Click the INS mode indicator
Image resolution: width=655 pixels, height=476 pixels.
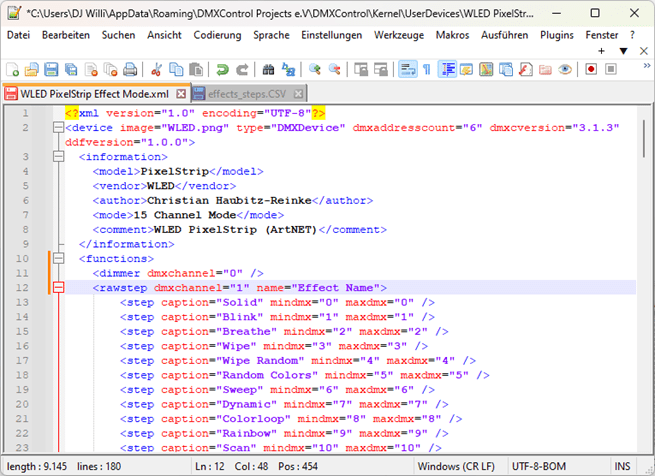pyautogui.click(x=622, y=466)
